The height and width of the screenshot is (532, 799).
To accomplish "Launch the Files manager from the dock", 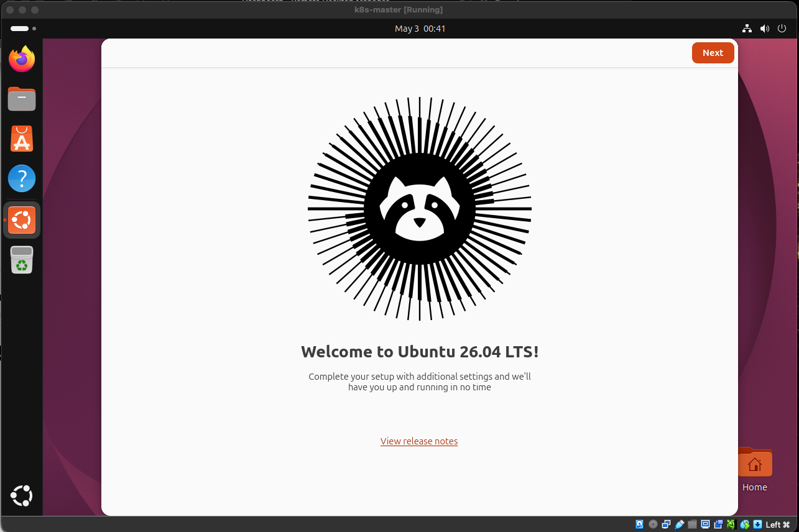I will [x=22, y=99].
